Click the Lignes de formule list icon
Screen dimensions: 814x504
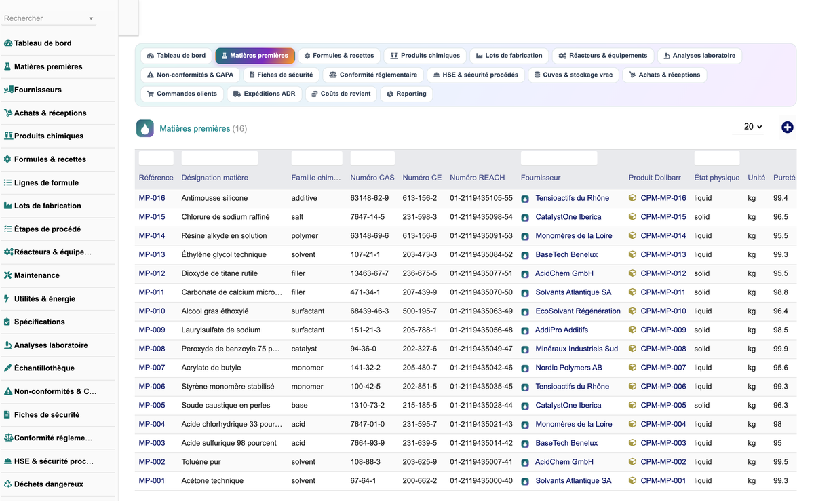tap(8, 182)
